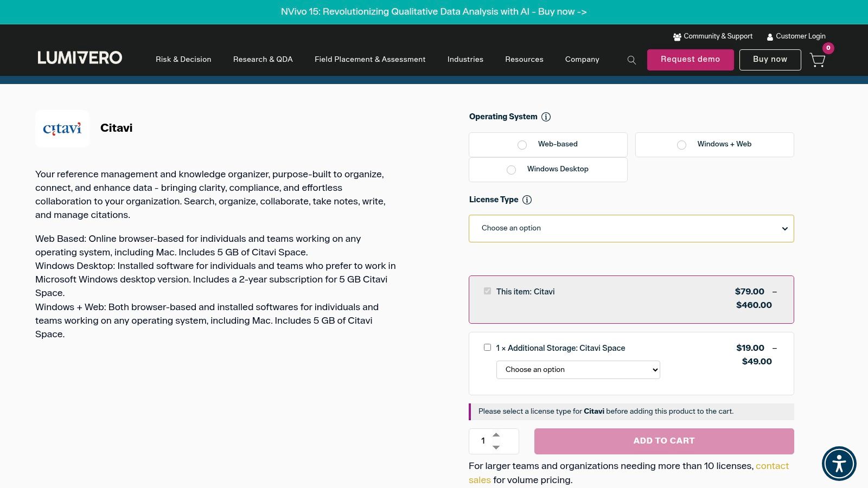This screenshot has height=488, width=868.
Task: Select the Windows + Web option
Action: click(681, 145)
